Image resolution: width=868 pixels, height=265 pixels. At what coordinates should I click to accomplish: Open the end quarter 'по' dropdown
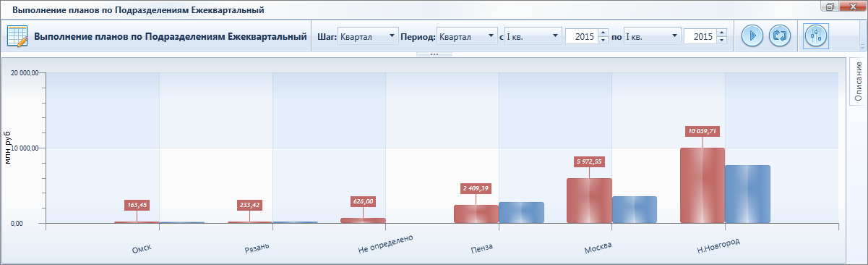coord(652,36)
